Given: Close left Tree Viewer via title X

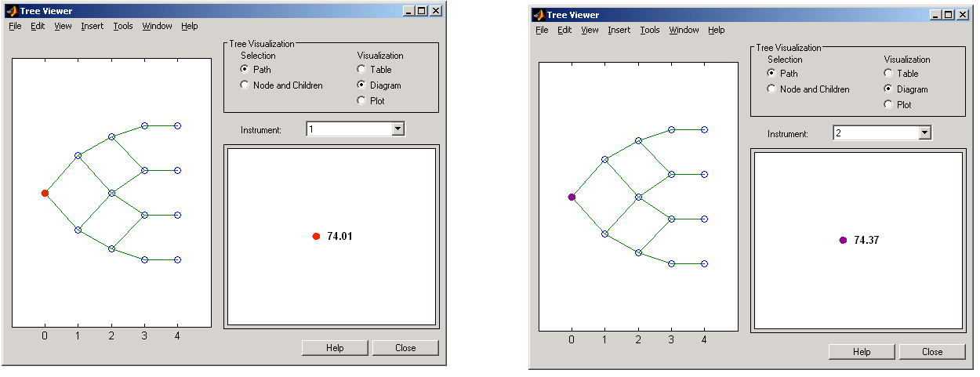Looking at the screenshot, I should coord(436,11).
